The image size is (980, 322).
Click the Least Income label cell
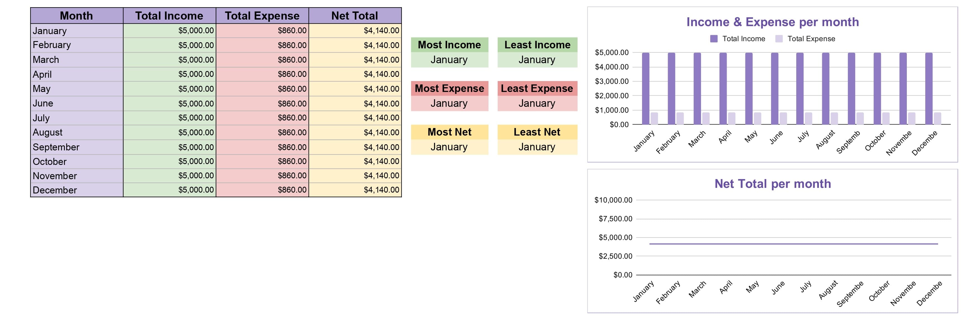pos(537,44)
